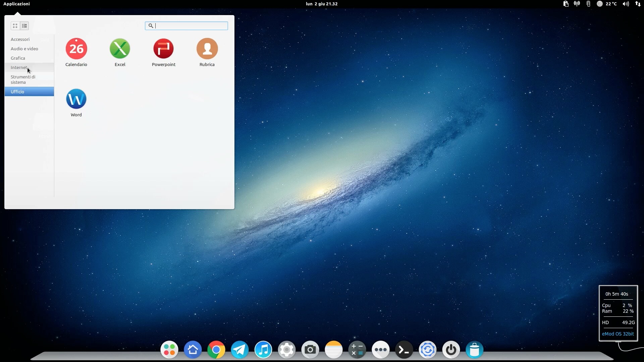Viewport: 644px width, 362px height.
Task: Open the wireless network indicator
Action: click(577, 4)
